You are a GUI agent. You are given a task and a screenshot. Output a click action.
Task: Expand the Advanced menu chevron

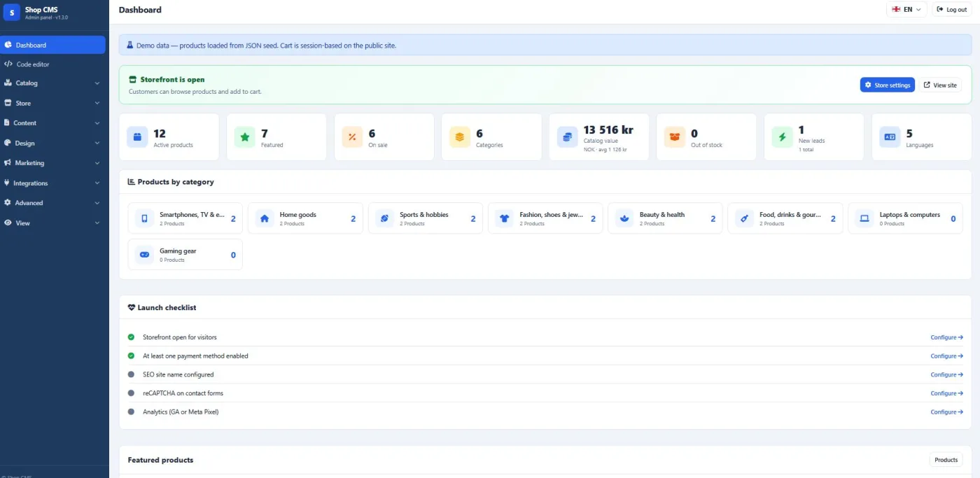pos(97,203)
